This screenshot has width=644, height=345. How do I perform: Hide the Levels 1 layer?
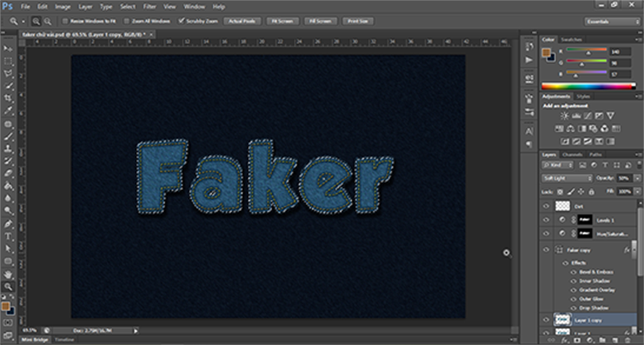click(546, 219)
